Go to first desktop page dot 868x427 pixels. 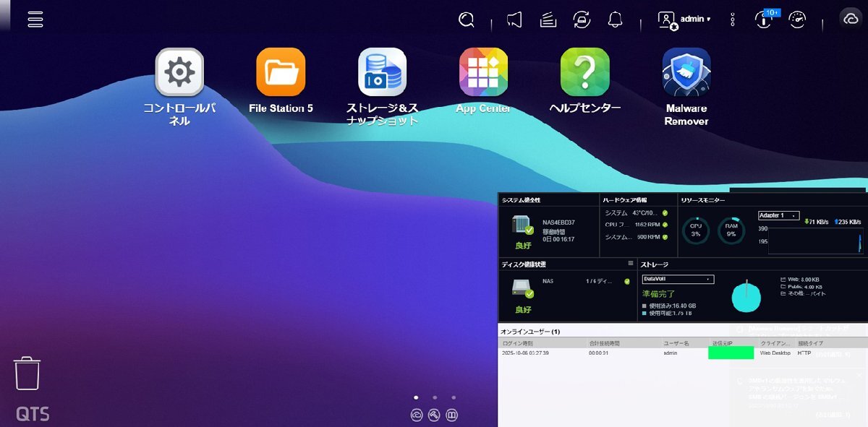point(416,397)
